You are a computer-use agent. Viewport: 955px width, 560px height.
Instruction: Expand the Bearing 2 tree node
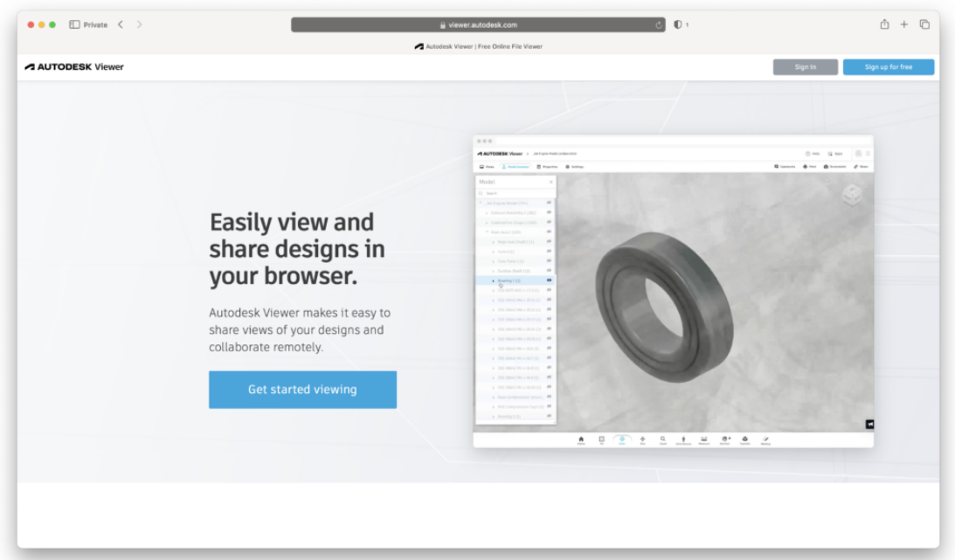tap(493, 417)
